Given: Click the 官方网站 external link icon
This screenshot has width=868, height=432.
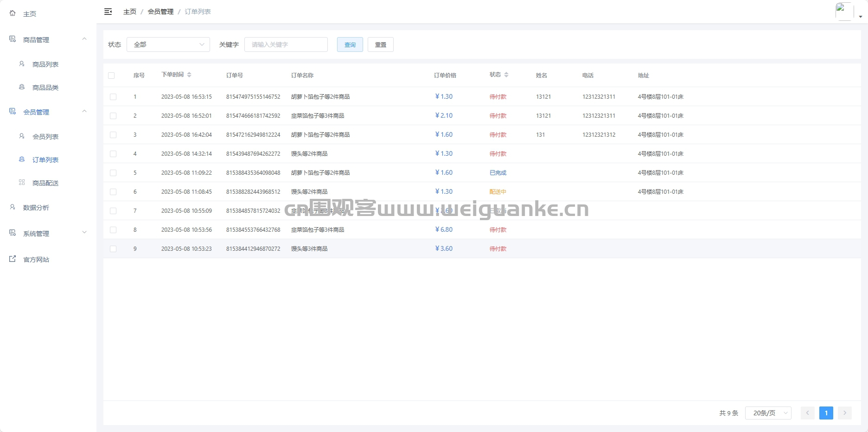Looking at the screenshot, I should [13, 259].
